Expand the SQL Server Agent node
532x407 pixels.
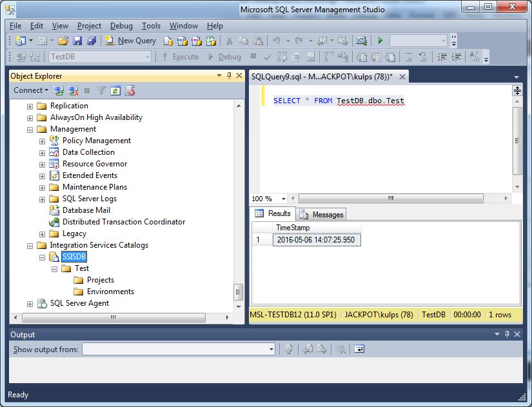click(x=30, y=304)
